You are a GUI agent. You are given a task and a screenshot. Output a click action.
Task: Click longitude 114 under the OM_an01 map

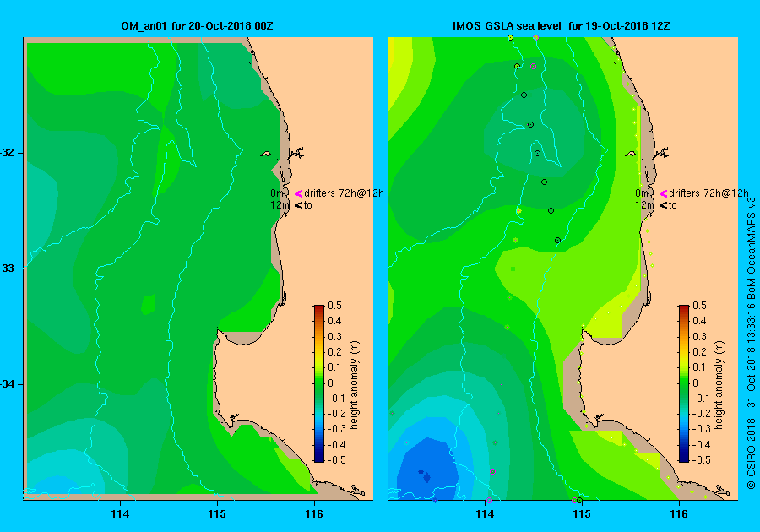tap(120, 514)
